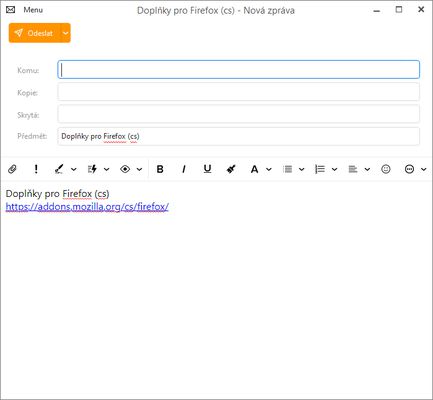Screen dimensions: 433x400
Task: Click the more options ellipsis icon
Action: tap(409, 169)
